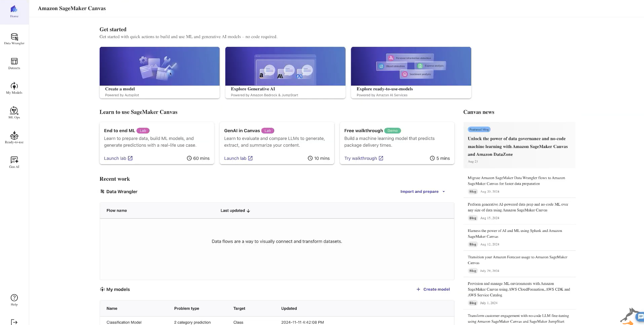
Task: Open the Create a model card
Action: (x=160, y=72)
